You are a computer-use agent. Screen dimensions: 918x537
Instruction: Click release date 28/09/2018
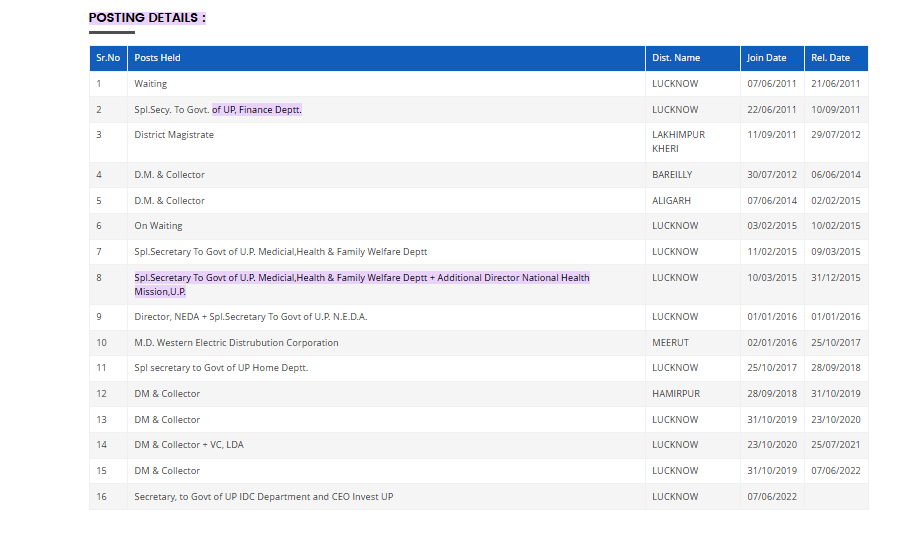point(835,368)
